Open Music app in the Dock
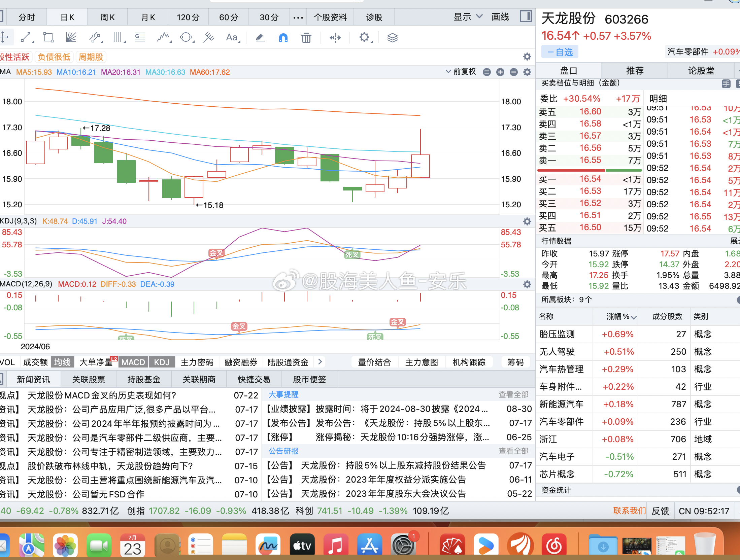The image size is (740, 560). point(336,545)
